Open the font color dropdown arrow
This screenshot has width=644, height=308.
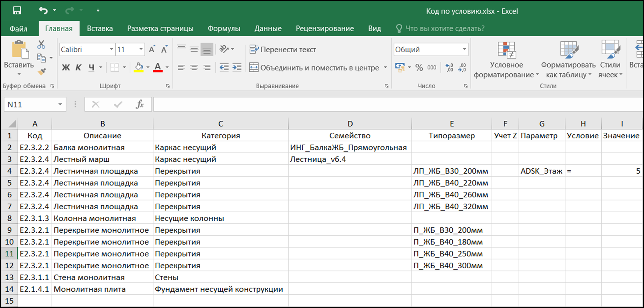point(167,67)
